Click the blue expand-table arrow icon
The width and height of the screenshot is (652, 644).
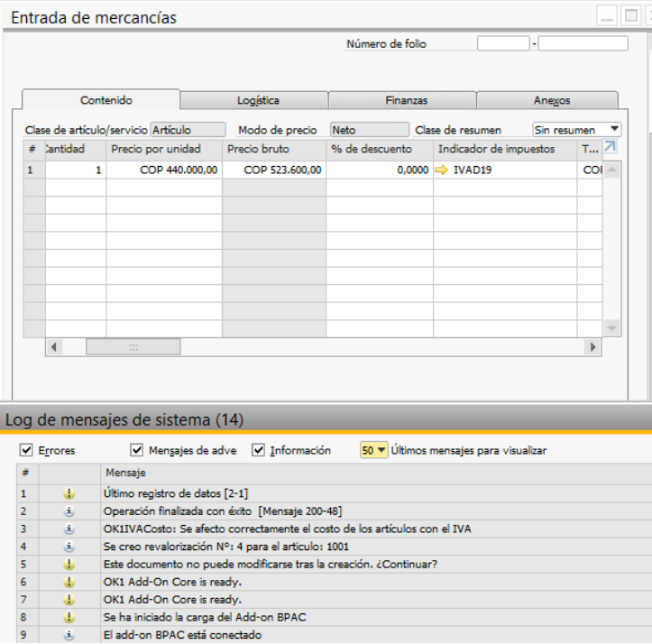click(x=611, y=147)
